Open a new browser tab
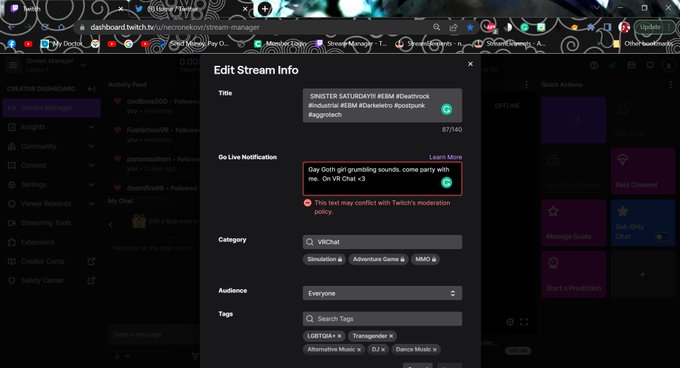 tap(265, 9)
